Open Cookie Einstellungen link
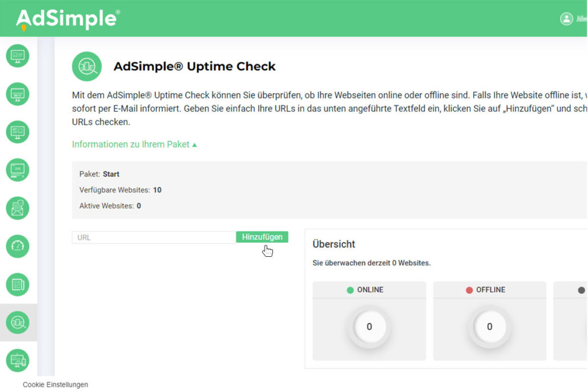The image size is (588, 392). click(55, 385)
